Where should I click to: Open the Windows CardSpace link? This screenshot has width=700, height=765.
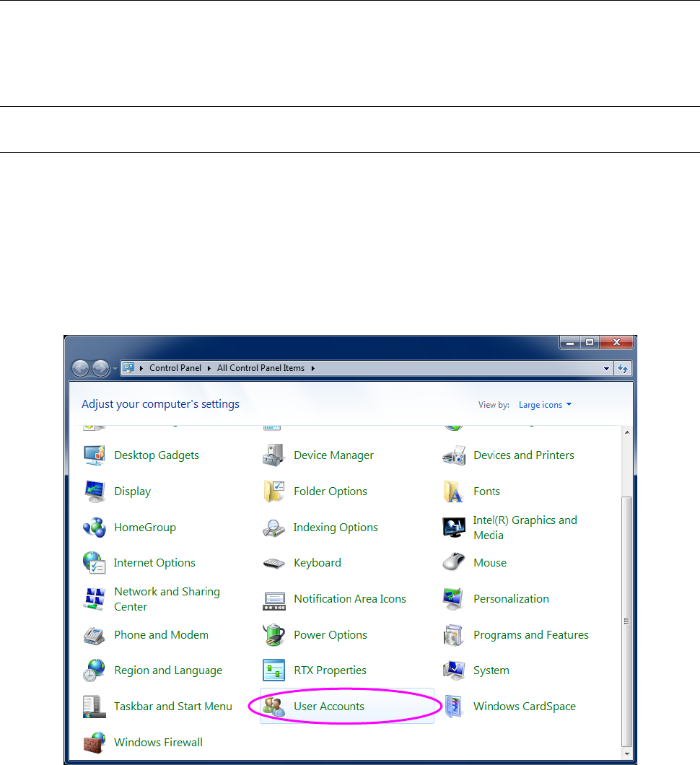pos(525,707)
